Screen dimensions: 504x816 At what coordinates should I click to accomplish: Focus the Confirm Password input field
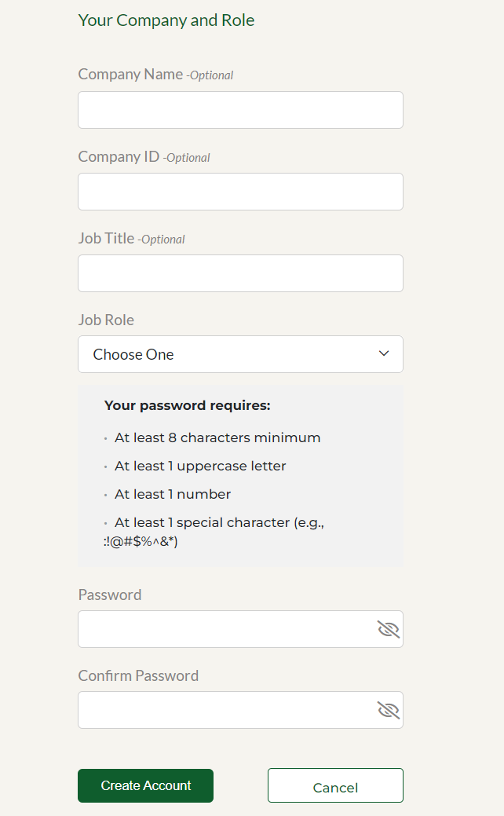[x=224, y=710]
